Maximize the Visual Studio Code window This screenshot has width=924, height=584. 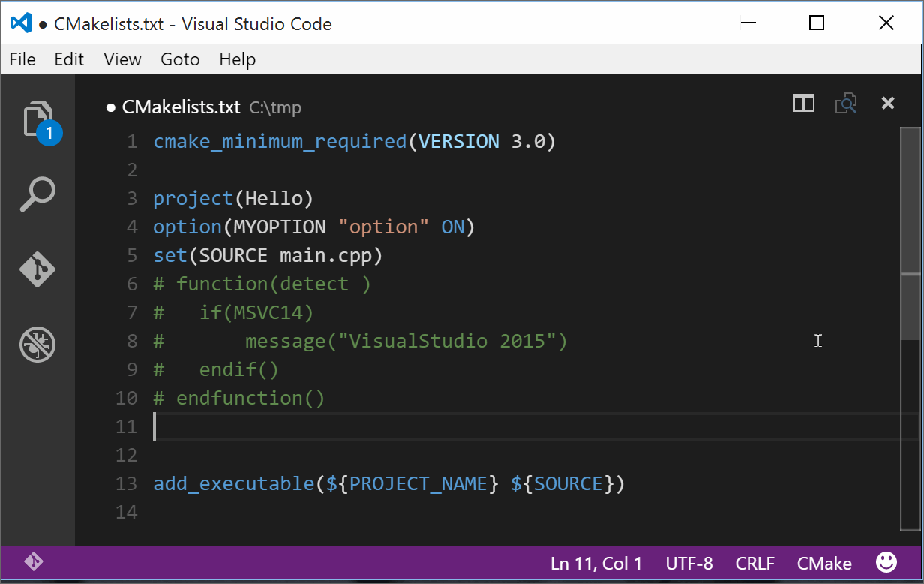coord(817,23)
